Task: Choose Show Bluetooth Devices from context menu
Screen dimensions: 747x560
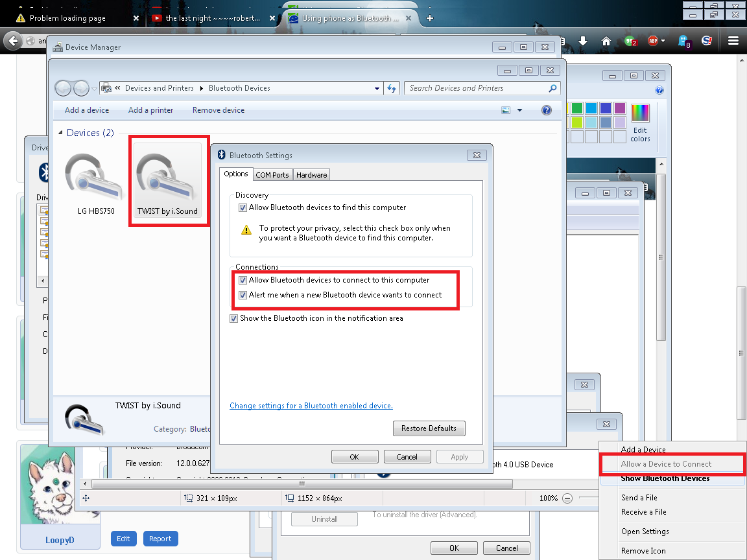Action: [665, 478]
